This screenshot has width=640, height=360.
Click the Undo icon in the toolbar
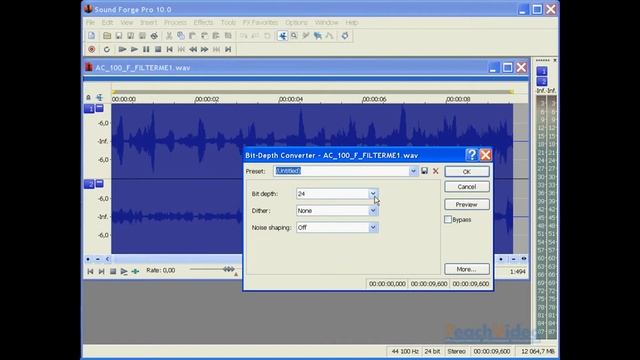[x=244, y=36]
